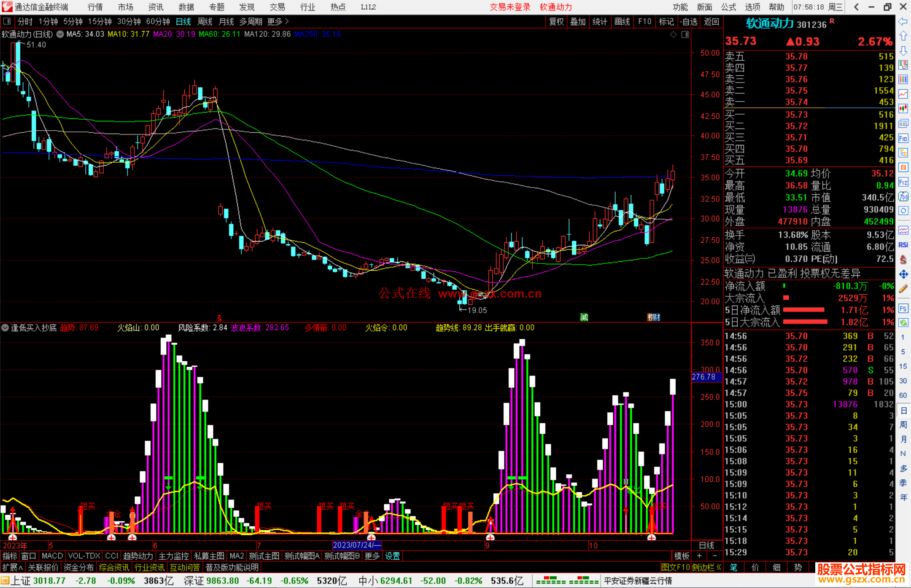This screenshot has height=588, width=911.
Task: Click the F10 company info sidebar icon
Action: (903, 138)
